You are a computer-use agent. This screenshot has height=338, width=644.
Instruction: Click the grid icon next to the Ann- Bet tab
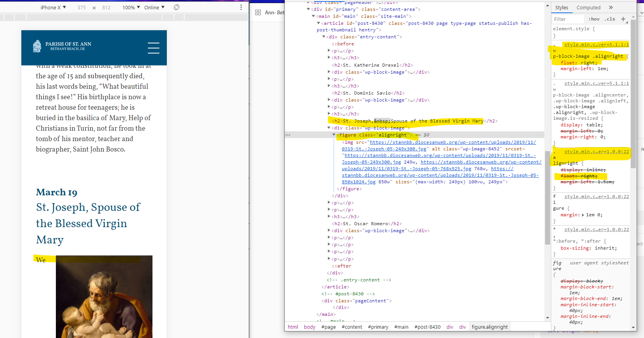click(x=258, y=13)
